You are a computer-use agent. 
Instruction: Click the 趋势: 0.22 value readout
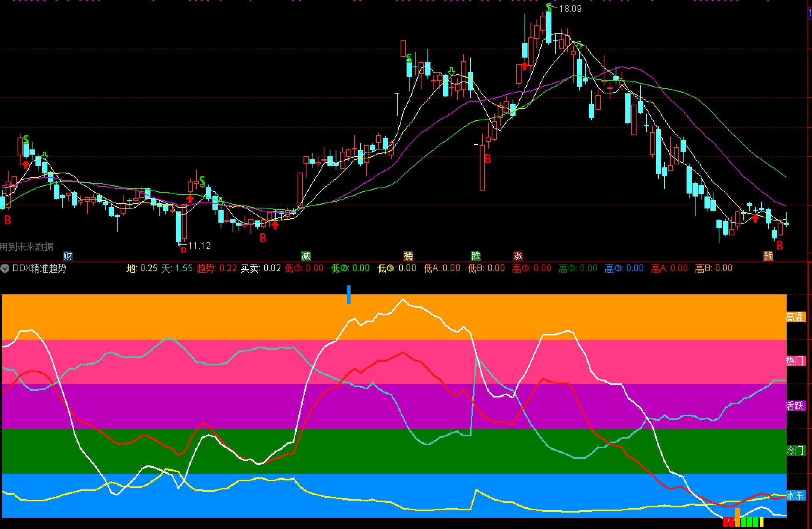click(x=217, y=268)
